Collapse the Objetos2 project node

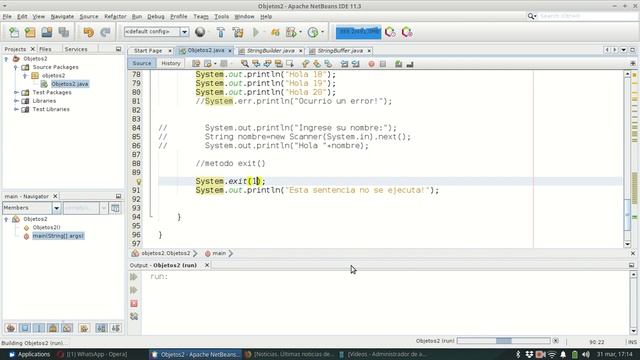coord(6,59)
